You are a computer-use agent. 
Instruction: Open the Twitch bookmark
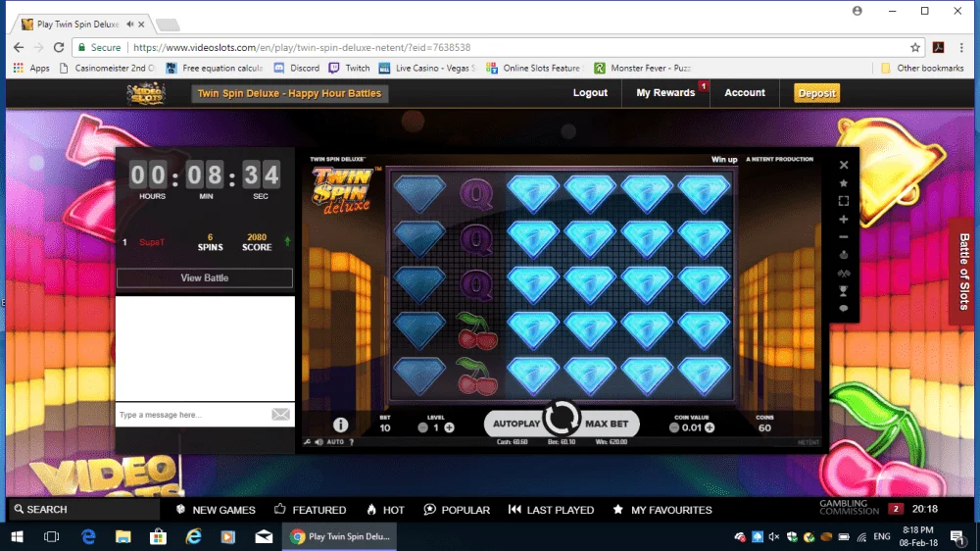pyautogui.click(x=350, y=68)
